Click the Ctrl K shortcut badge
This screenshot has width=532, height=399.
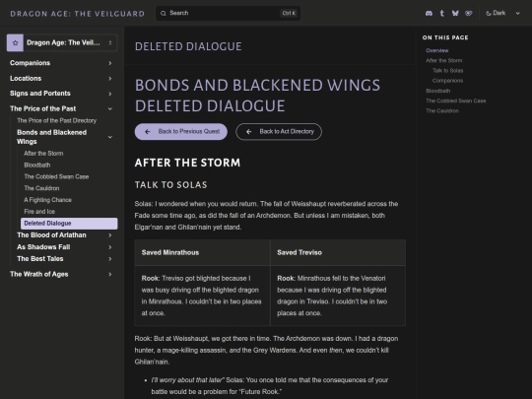289,13
